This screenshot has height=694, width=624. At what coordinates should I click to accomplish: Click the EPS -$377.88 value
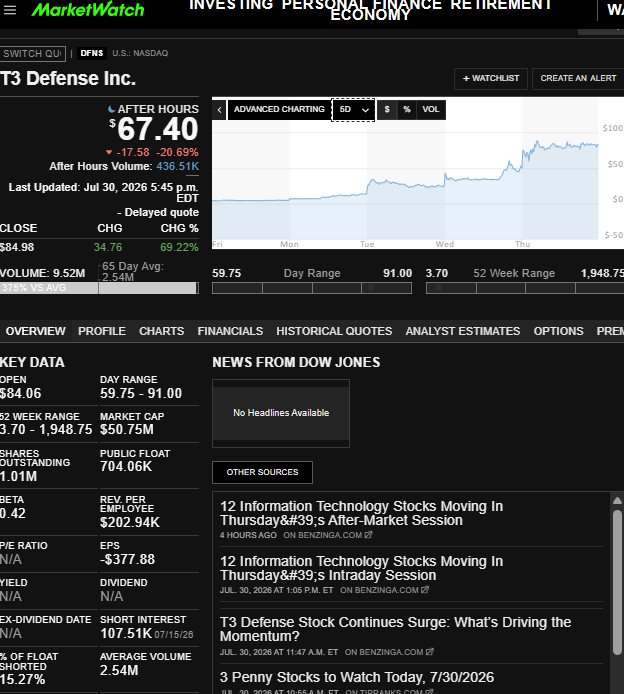pos(127,559)
